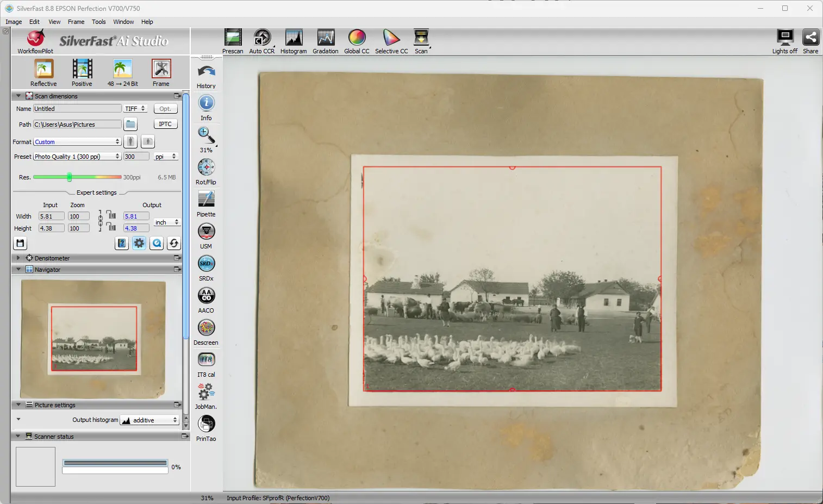This screenshot has width=823, height=504.
Task: Show image Info panel
Action: coord(206,103)
